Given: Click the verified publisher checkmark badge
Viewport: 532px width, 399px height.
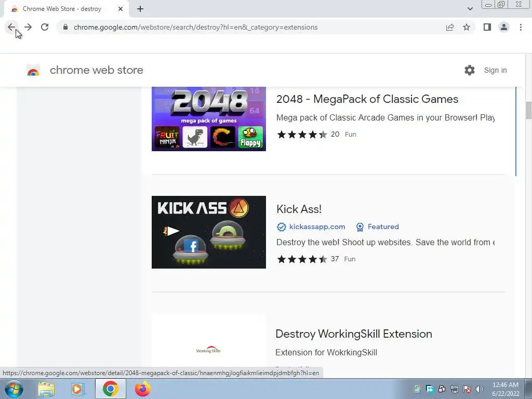Looking at the screenshot, I should pyautogui.click(x=281, y=227).
